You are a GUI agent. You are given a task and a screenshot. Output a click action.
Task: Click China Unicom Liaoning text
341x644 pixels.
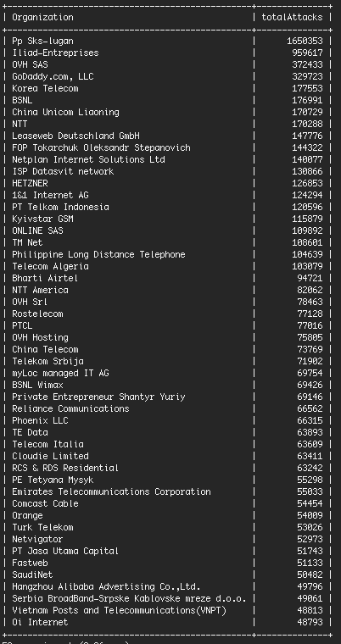pos(66,112)
